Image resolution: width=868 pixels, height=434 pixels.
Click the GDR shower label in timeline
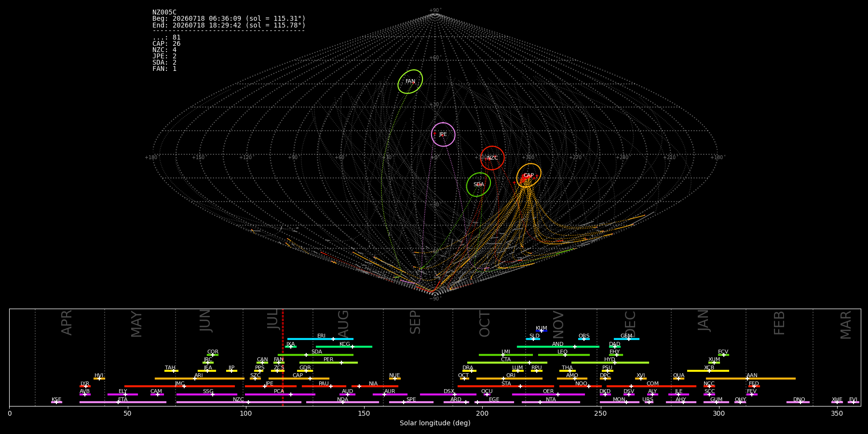coord(305,368)
